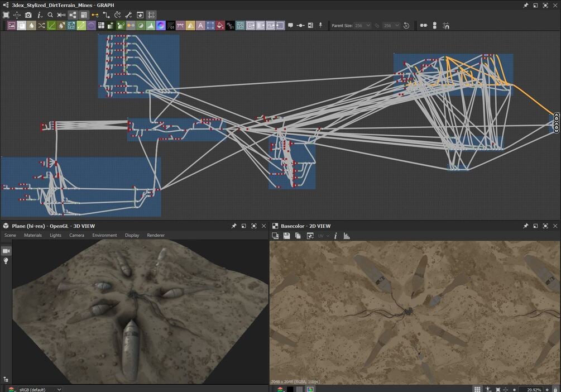Toggle the Parent Size ratio lock link
The image size is (561, 392).
(x=377, y=26)
